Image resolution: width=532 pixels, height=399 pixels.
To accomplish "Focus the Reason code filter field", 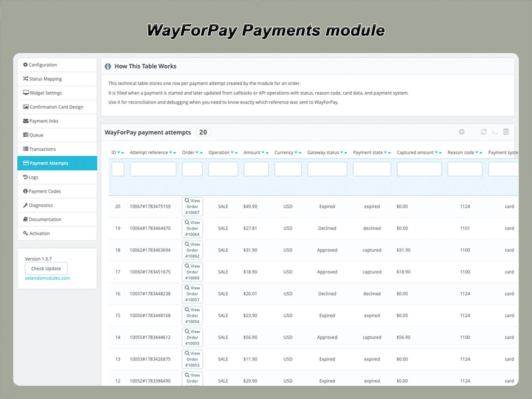I will (465, 169).
